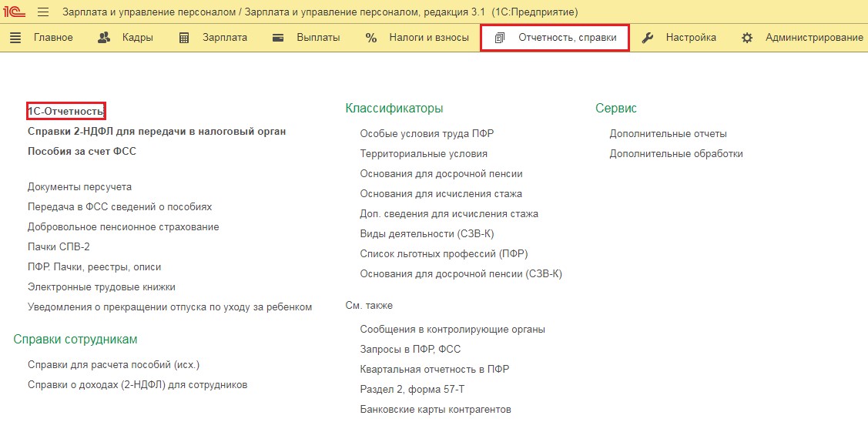The height and width of the screenshot is (422, 868).
Task: Open ПФР. Пачки, реестры, описи
Action: (x=94, y=267)
